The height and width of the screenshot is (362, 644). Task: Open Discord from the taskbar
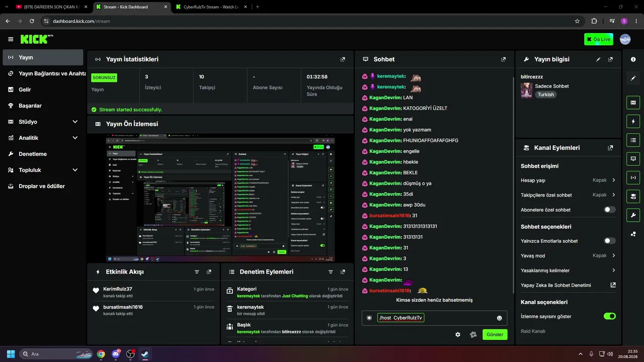coord(116,354)
